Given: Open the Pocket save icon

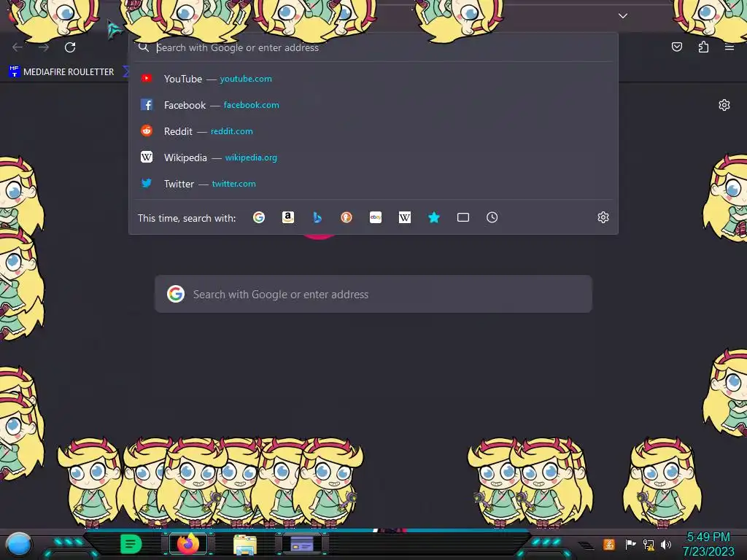Looking at the screenshot, I should pyautogui.click(x=677, y=47).
